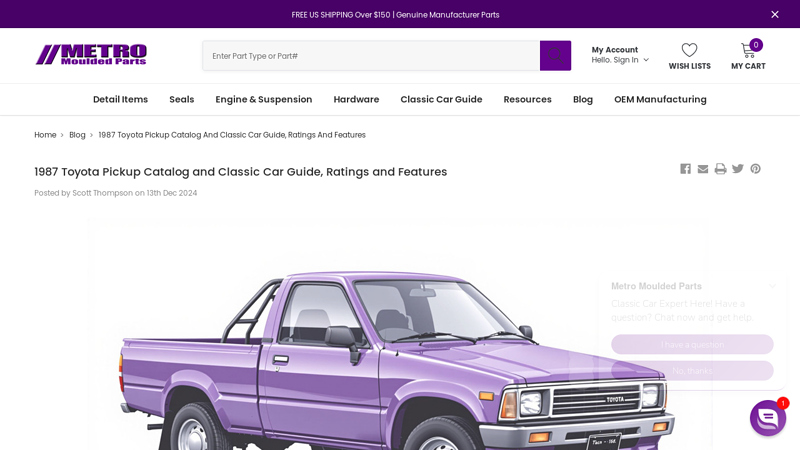Screen dimensions: 800x450
Task: Close the free shipping banner
Action: (x=774, y=14)
